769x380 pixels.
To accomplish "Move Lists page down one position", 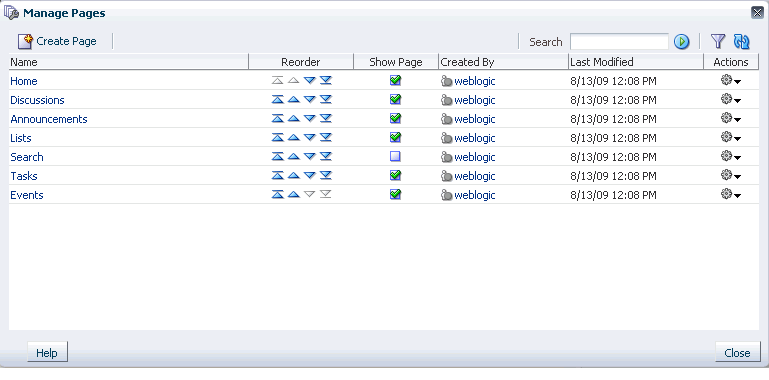I will 309,138.
